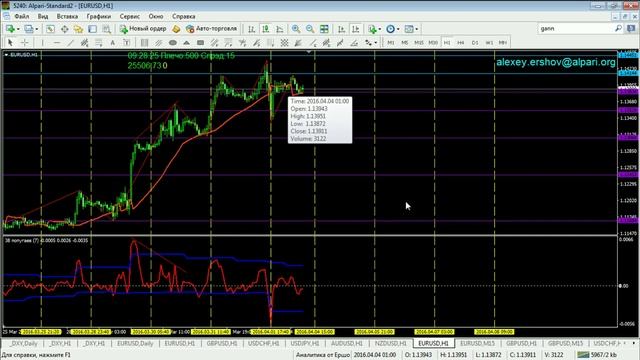Set timeframe to MN

point(503,42)
